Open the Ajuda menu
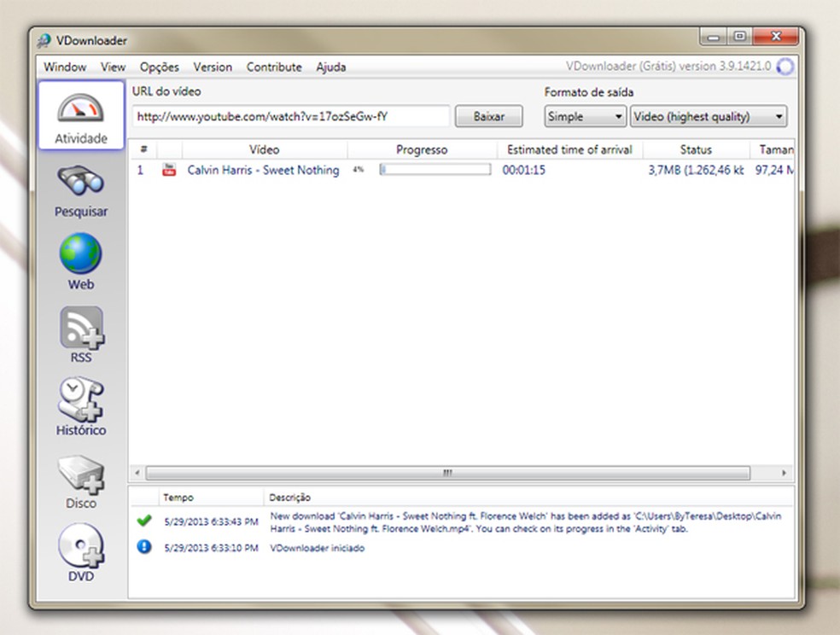 click(330, 67)
